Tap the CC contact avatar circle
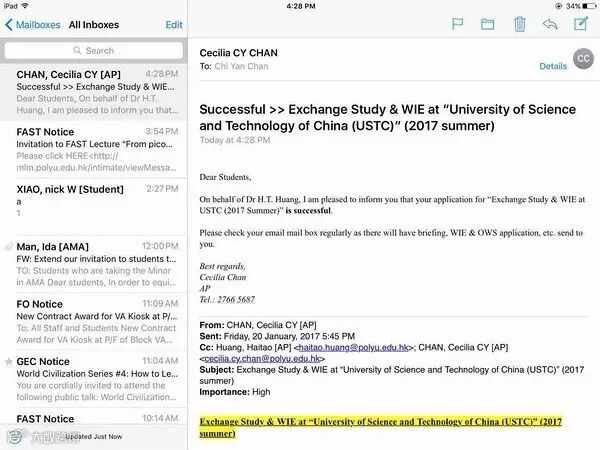Viewport: 600px width, 450px height. pyautogui.click(x=583, y=59)
